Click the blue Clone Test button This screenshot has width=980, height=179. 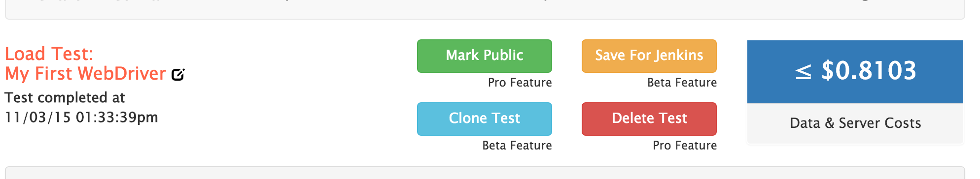pyautogui.click(x=484, y=119)
